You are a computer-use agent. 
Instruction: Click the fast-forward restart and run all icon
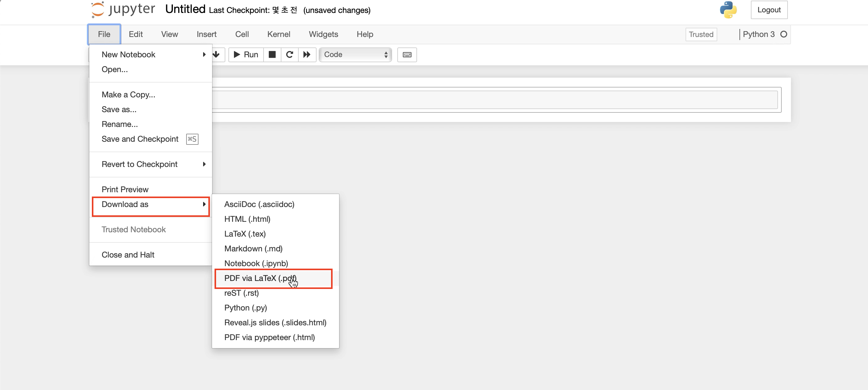[x=307, y=55]
